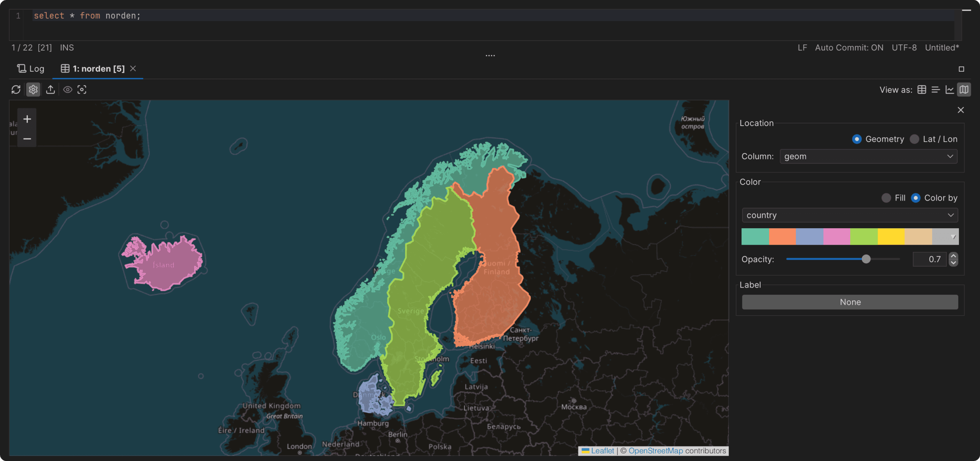Open the Log tab
The height and width of the screenshot is (461, 980).
31,69
